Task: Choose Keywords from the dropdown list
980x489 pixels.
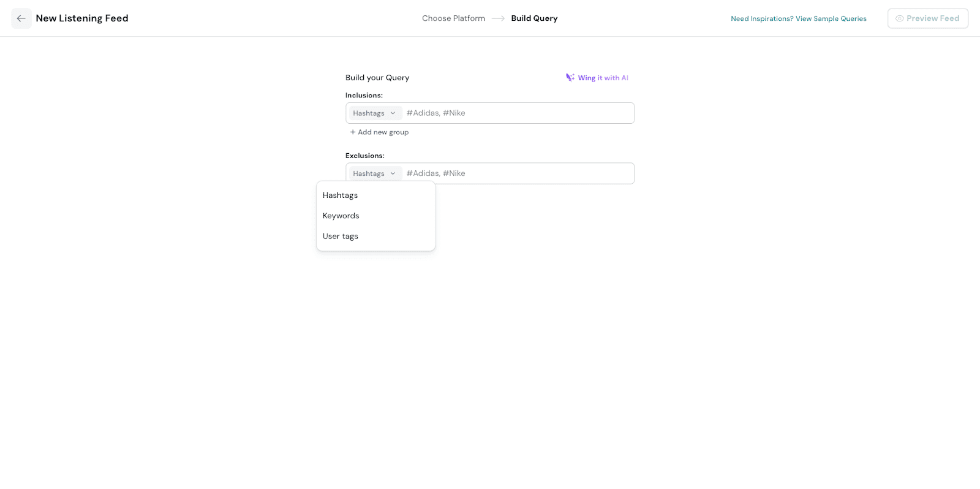Action: pyautogui.click(x=341, y=216)
